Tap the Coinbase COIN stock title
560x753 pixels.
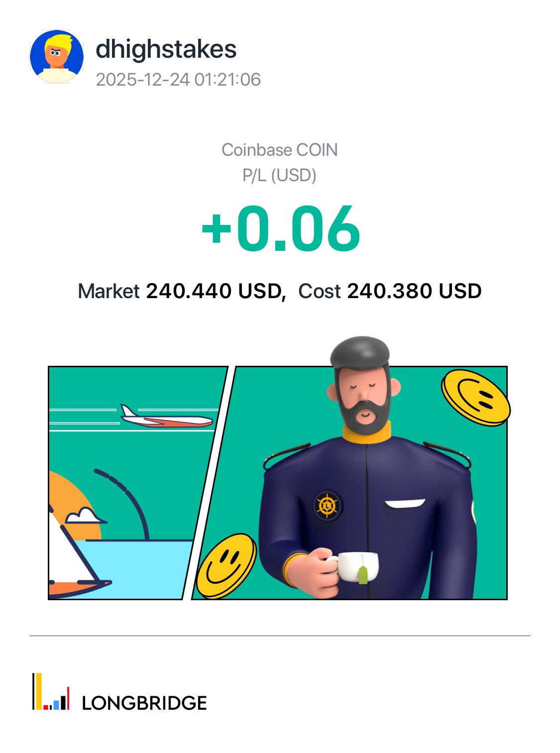pos(280,150)
